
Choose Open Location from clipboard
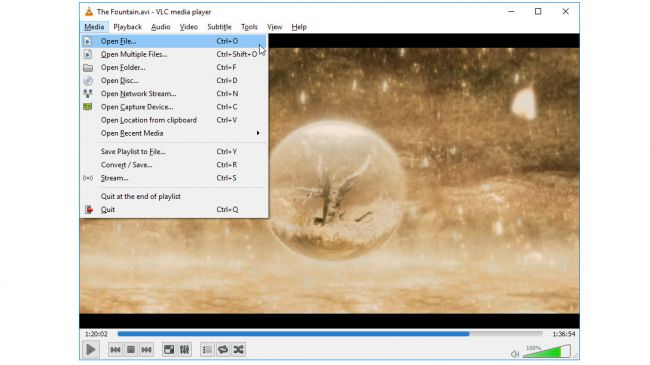(173, 120)
